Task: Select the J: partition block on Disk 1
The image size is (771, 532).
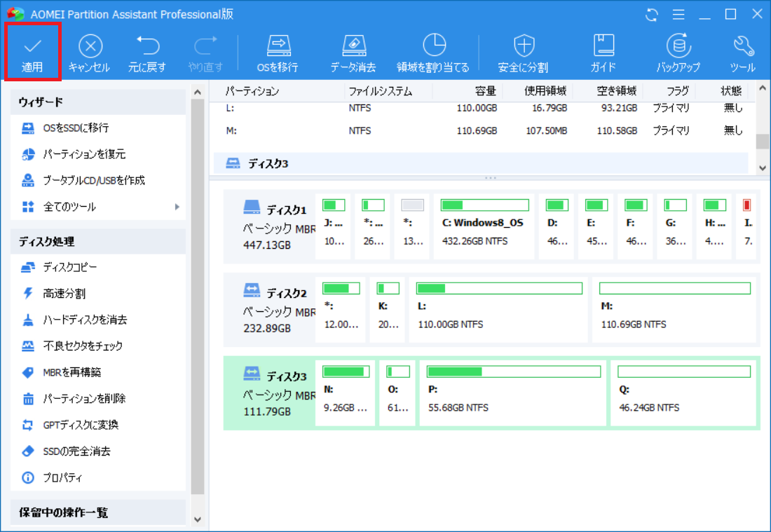Action: tap(333, 226)
